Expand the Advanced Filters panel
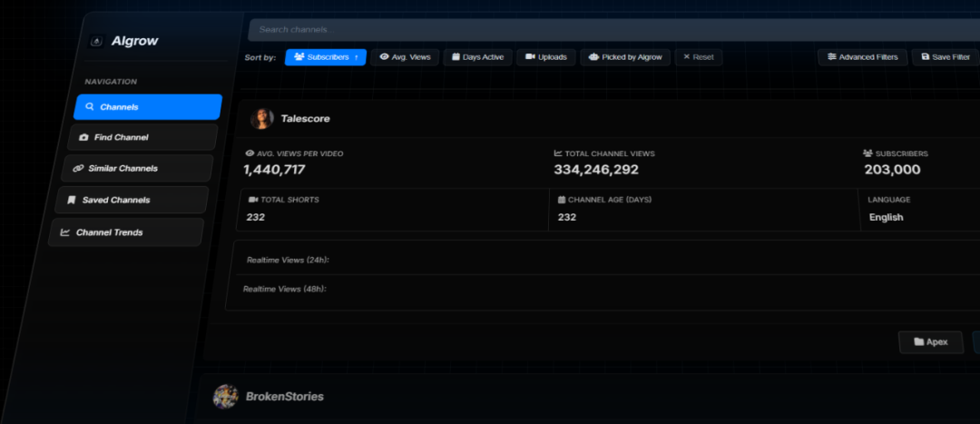The height and width of the screenshot is (424, 980). coord(862,57)
